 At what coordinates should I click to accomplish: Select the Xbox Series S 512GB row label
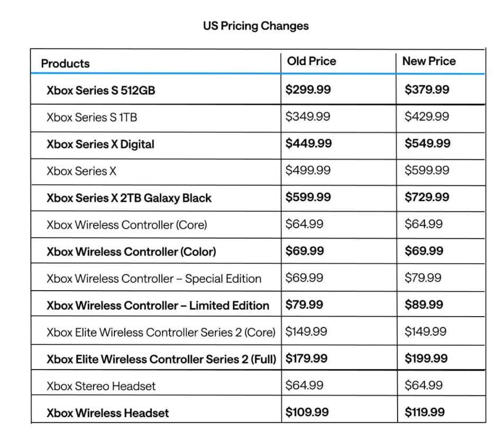click(101, 90)
